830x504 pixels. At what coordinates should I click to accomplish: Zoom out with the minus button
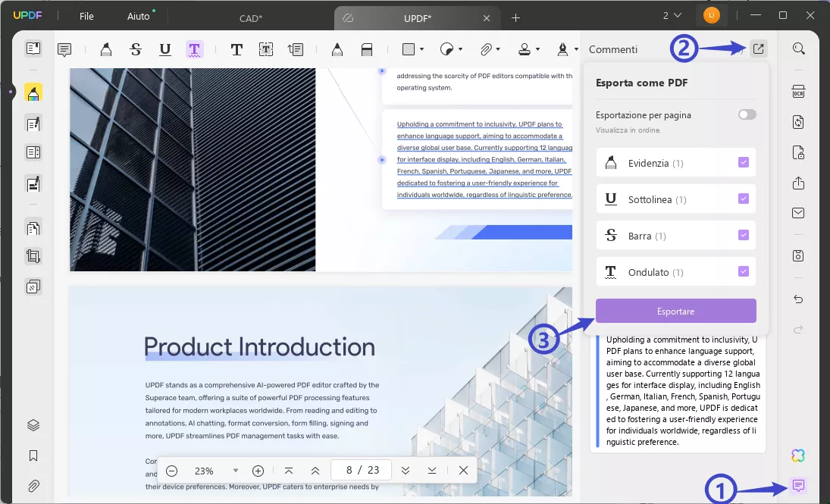click(171, 471)
